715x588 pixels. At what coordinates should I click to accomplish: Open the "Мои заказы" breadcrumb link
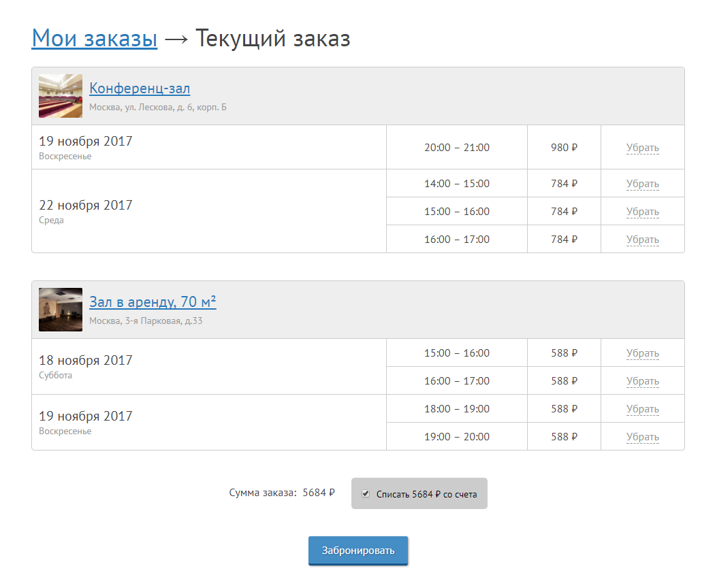click(94, 39)
